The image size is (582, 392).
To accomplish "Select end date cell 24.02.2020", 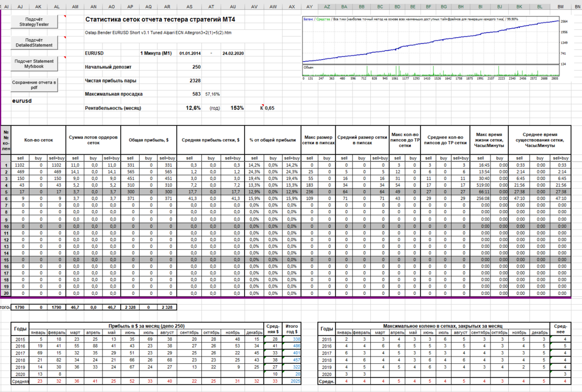I will pos(233,53).
